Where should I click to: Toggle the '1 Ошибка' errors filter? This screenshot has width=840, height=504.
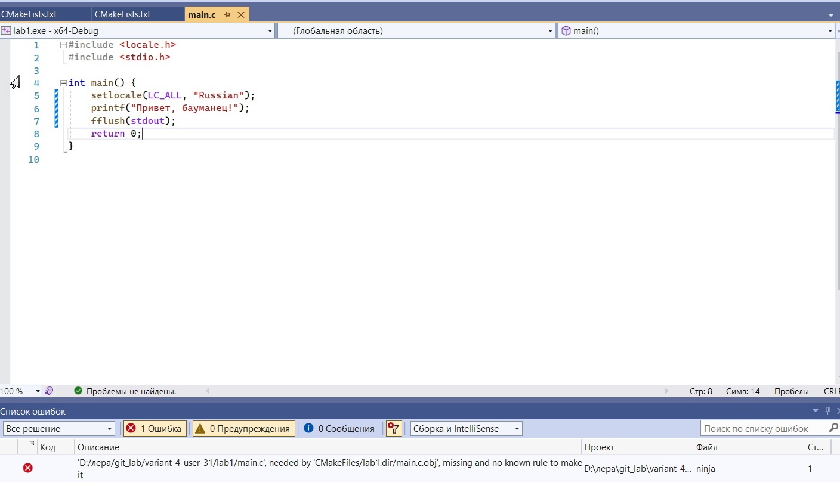155,428
